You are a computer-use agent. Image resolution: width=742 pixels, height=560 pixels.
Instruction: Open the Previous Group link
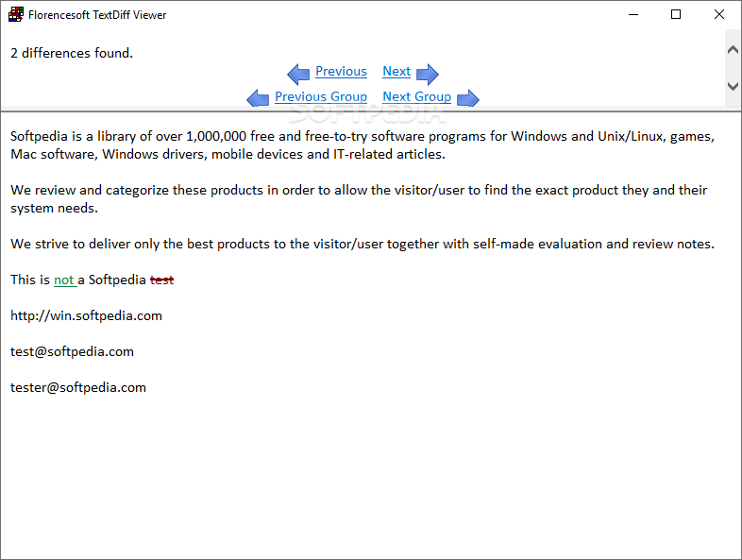[x=321, y=96]
